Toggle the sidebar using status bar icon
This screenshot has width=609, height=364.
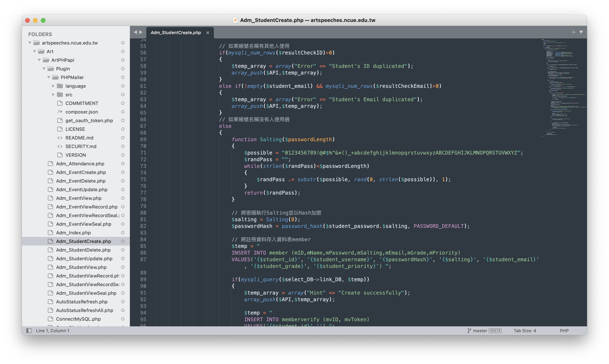tap(29, 330)
